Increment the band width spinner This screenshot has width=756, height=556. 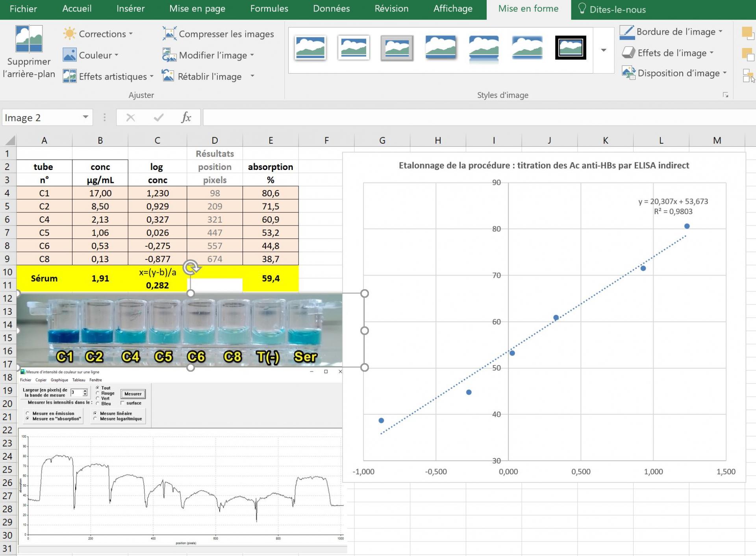(x=86, y=391)
